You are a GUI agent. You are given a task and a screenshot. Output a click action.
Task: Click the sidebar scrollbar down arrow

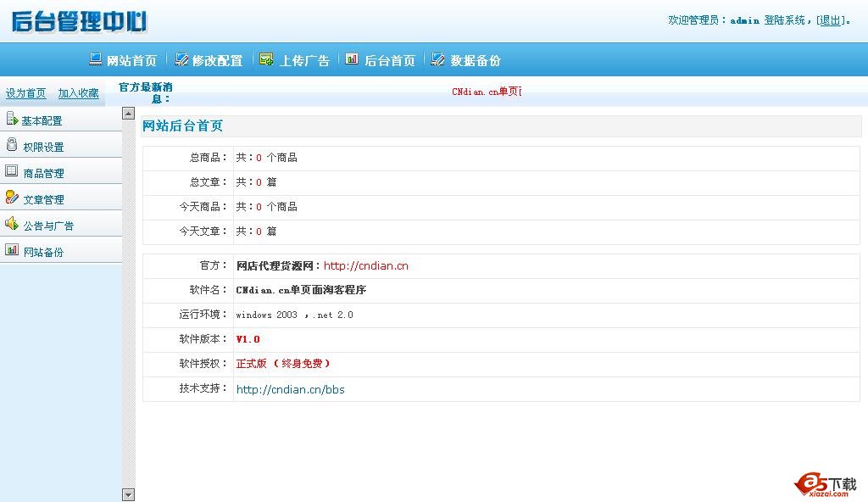coord(129,494)
